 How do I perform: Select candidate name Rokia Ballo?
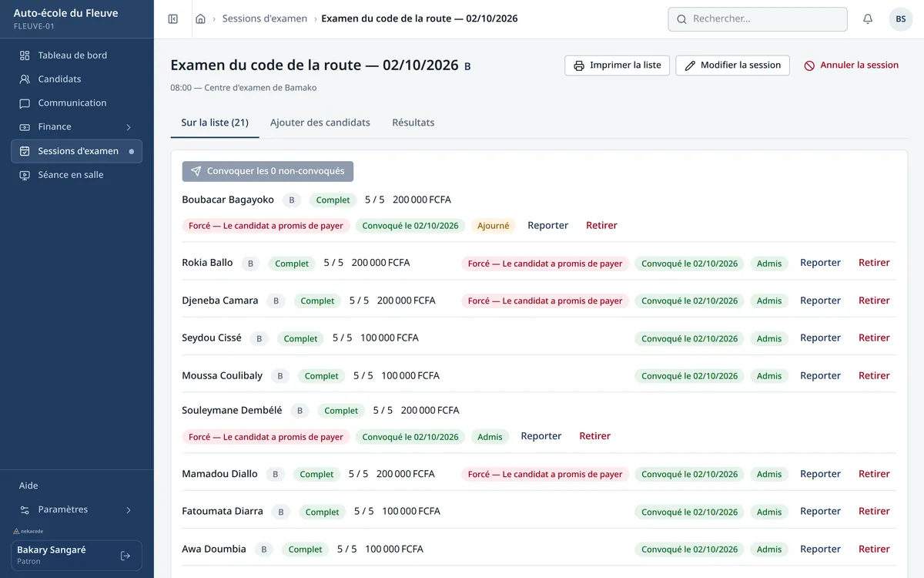coord(207,263)
